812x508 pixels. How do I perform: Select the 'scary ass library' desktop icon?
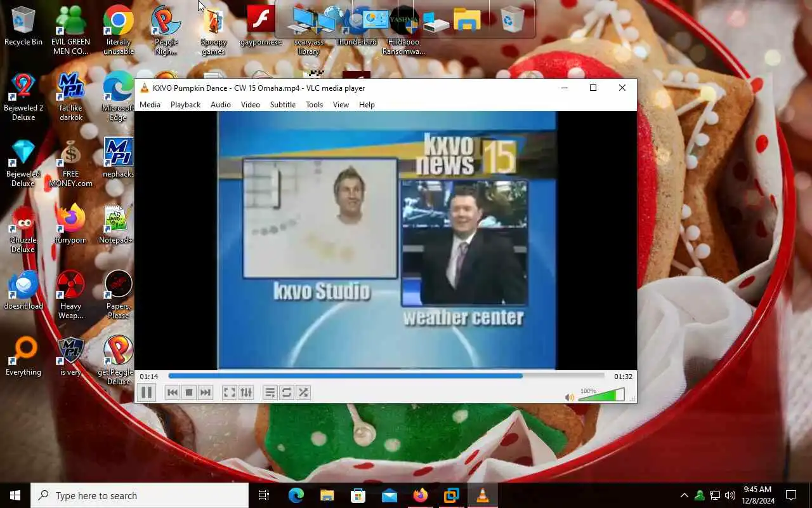pos(309,30)
